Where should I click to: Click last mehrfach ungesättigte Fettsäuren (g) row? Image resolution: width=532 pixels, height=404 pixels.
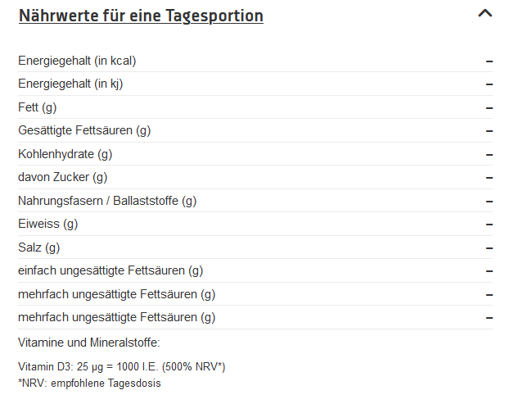pyautogui.click(x=255, y=317)
